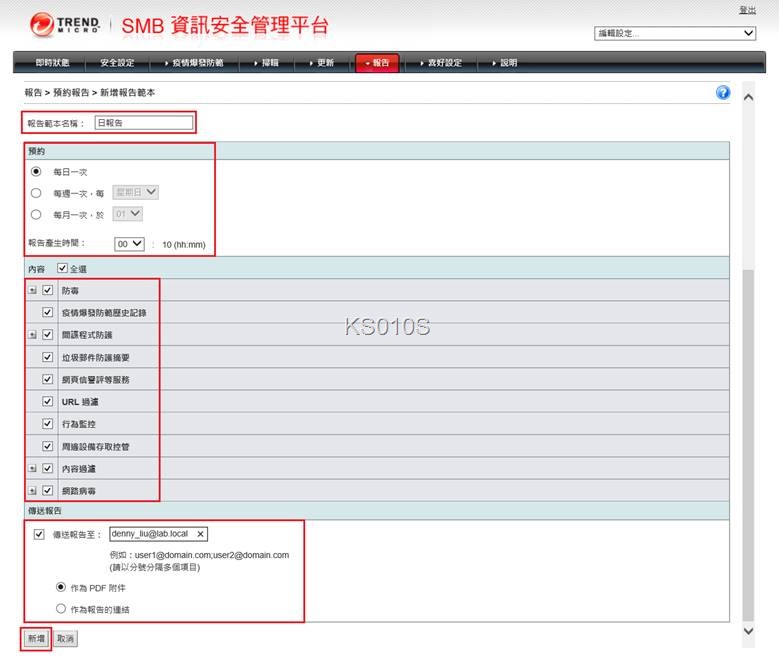Uncheck the 周邊設備存取控管 checkbox
779x657 pixels.
pos(48,446)
